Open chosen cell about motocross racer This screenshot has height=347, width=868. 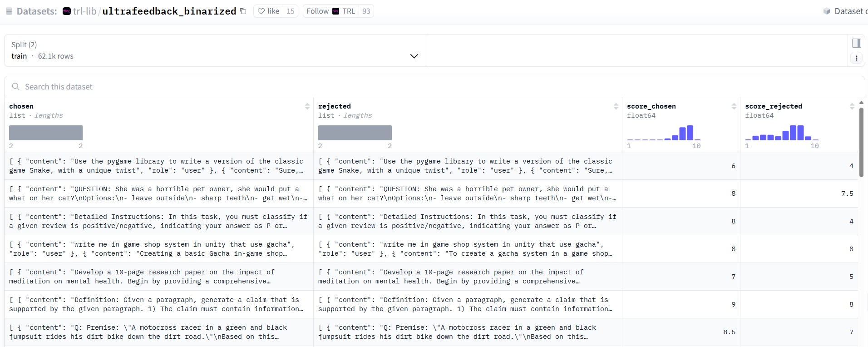159,332
